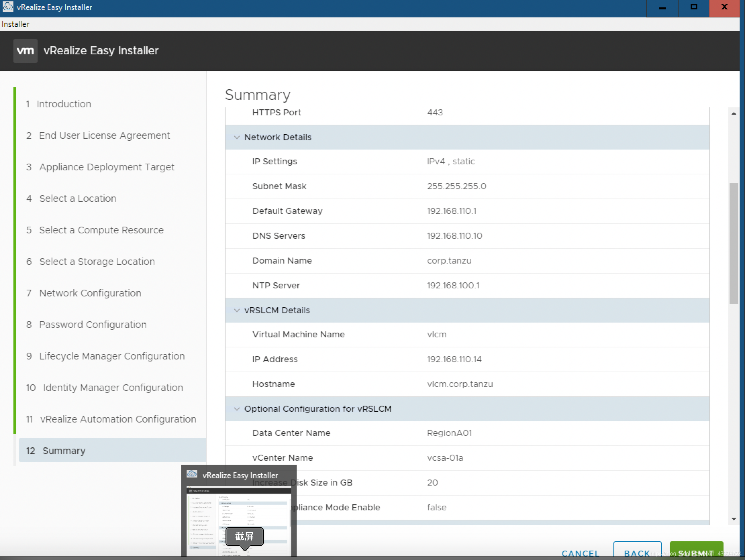Collapse the vRSLCM Details section
This screenshot has height=560, width=745.
click(x=237, y=310)
